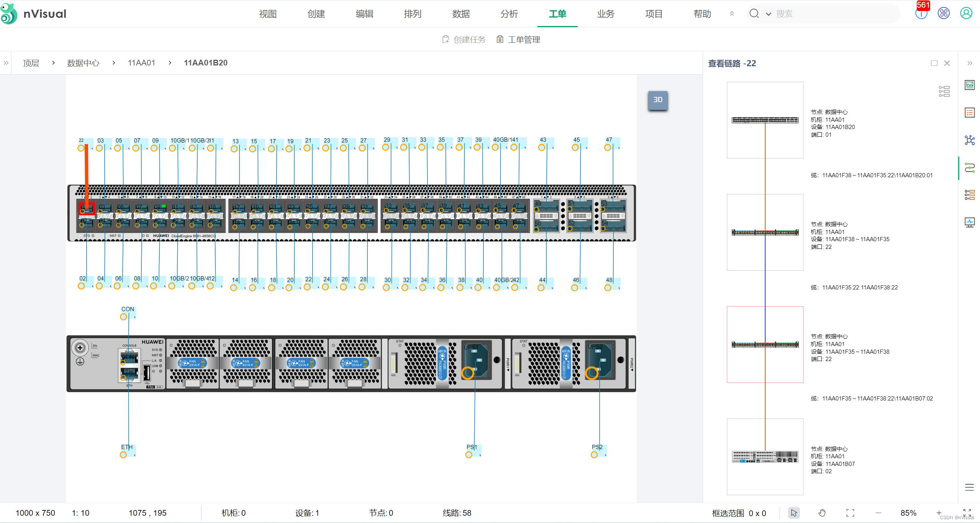Open the 数据 menu
The width and height of the screenshot is (980, 523).
tap(461, 14)
